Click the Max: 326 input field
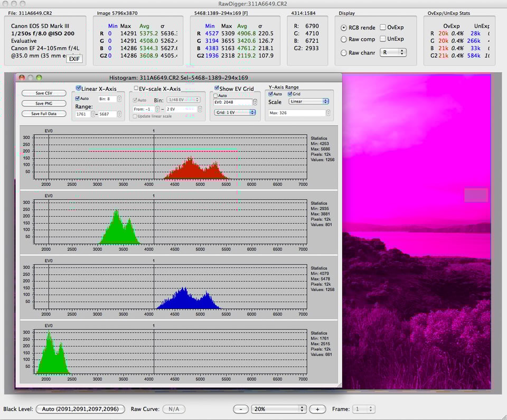The image size is (507, 420). (x=297, y=113)
